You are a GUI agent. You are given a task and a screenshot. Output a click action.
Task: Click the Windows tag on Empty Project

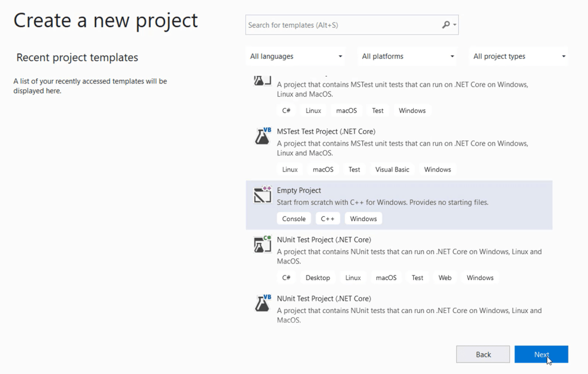click(363, 219)
